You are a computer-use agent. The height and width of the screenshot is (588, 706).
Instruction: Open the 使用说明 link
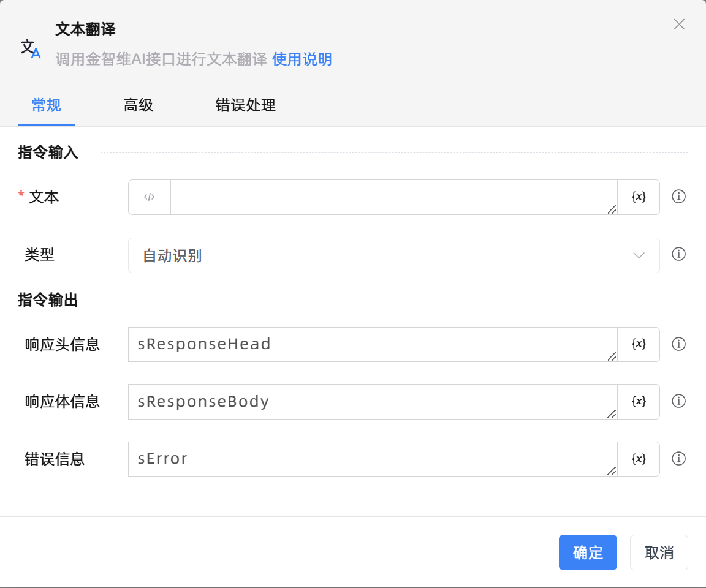pyautogui.click(x=302, y=59)
